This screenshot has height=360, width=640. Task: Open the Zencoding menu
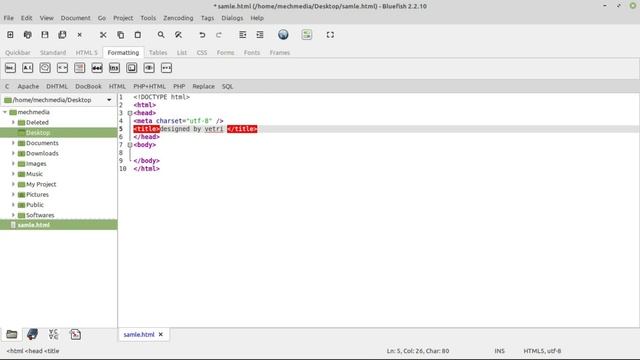click(x=178, y=18)
